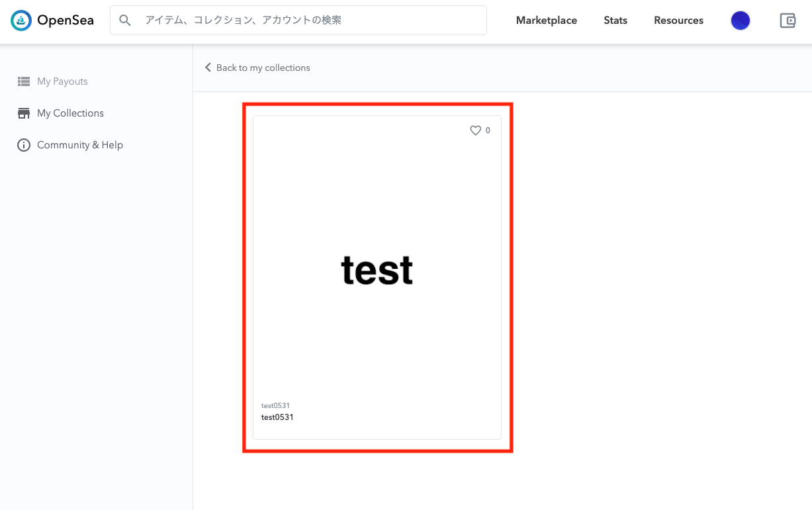Click the favorites count 0
The image size is (812, 510).
(x=488, y=130)
